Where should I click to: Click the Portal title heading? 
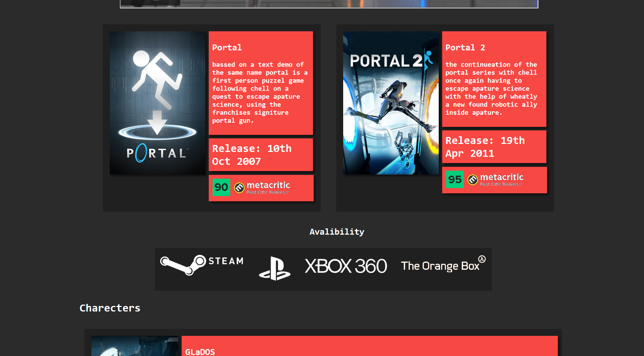click(227, 48)
